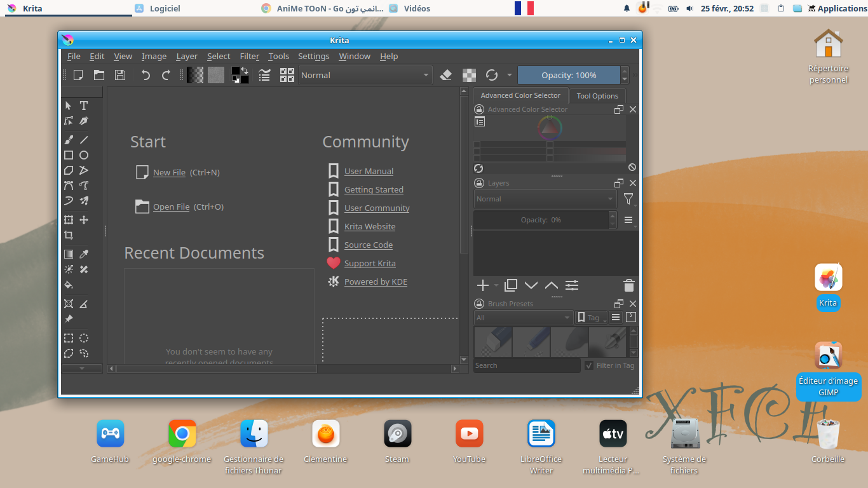Open the Getting Started link
868x488 pixels.
point(374,189)
